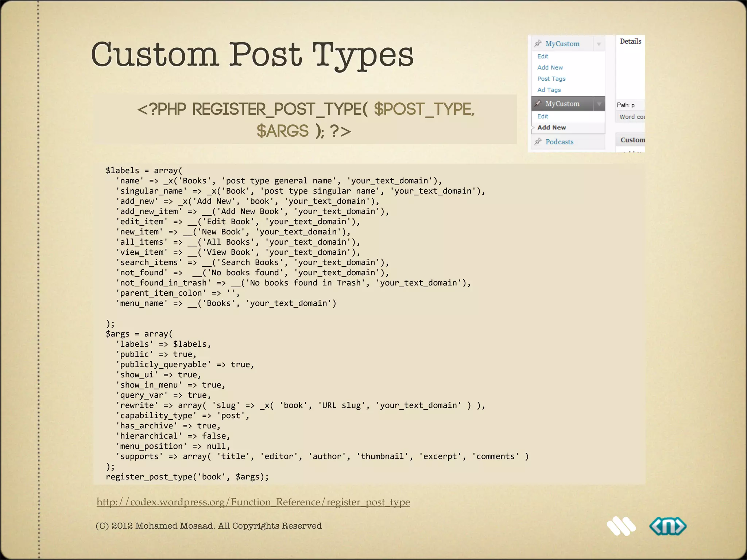This screenshot has width=747, height=560.
Task: Click the Details heading in the editor panel
Action: click(630, 41)
